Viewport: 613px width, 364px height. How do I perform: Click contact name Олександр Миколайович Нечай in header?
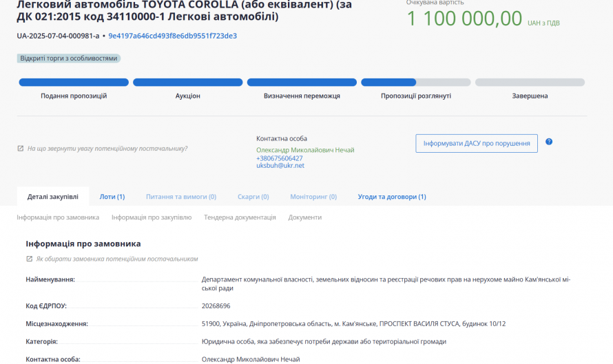pos(305,150)
